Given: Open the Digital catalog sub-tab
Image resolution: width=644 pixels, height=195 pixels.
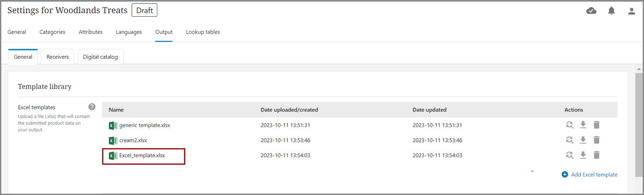Looking at the screenshot, I should point(100,57).
